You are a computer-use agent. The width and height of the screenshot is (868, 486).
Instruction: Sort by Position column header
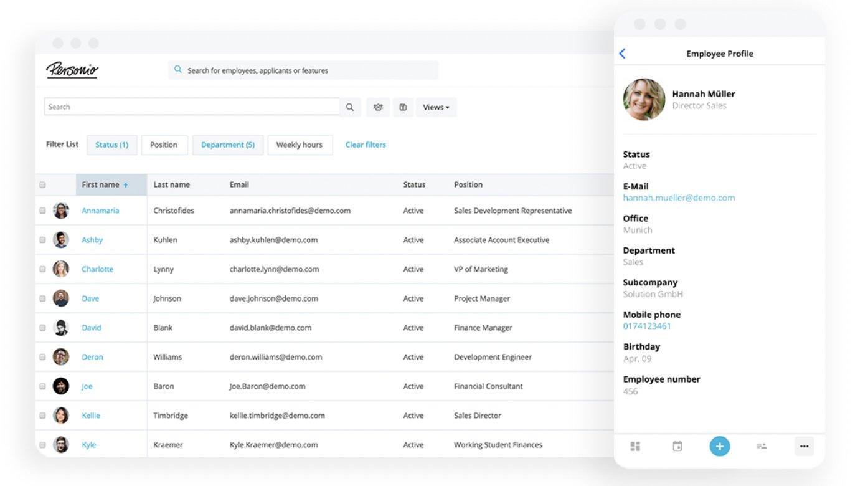(x=468, y=184)
